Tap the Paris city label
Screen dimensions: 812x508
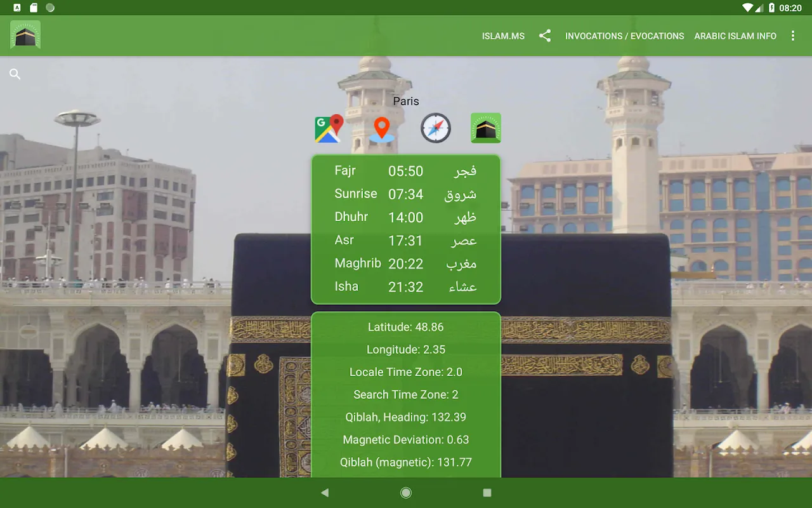[406, 101]
